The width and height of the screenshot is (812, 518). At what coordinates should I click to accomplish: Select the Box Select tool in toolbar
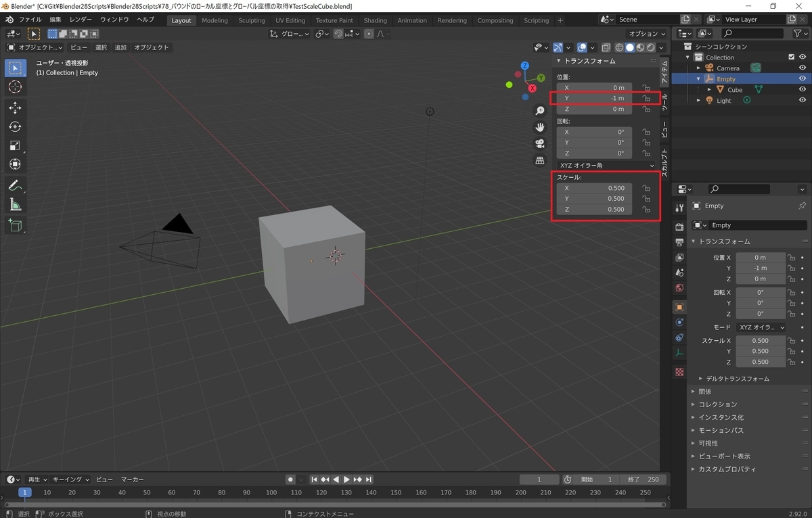pos(16,68)
